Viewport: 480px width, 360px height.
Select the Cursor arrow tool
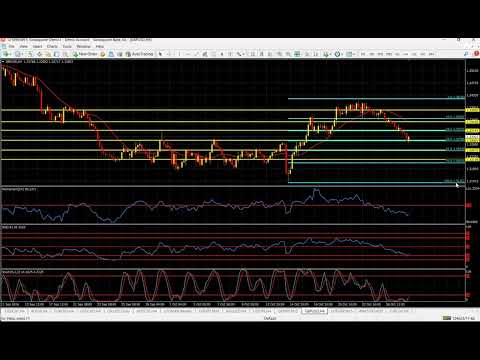coord(160,54)
